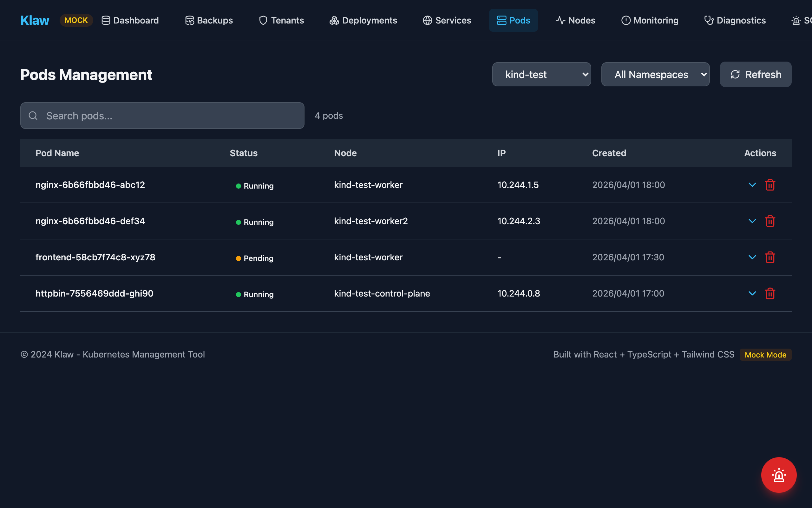Click the siren icon in the navigation bar
This screenshot has height=508, width=812.
[796, 21]
